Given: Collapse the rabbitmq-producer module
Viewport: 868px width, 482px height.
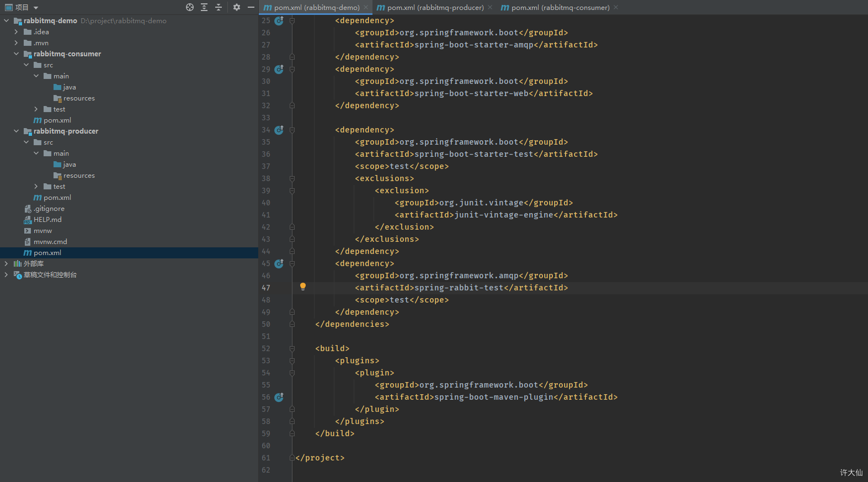Looking at the screenshot, I should tap(17, 131).
